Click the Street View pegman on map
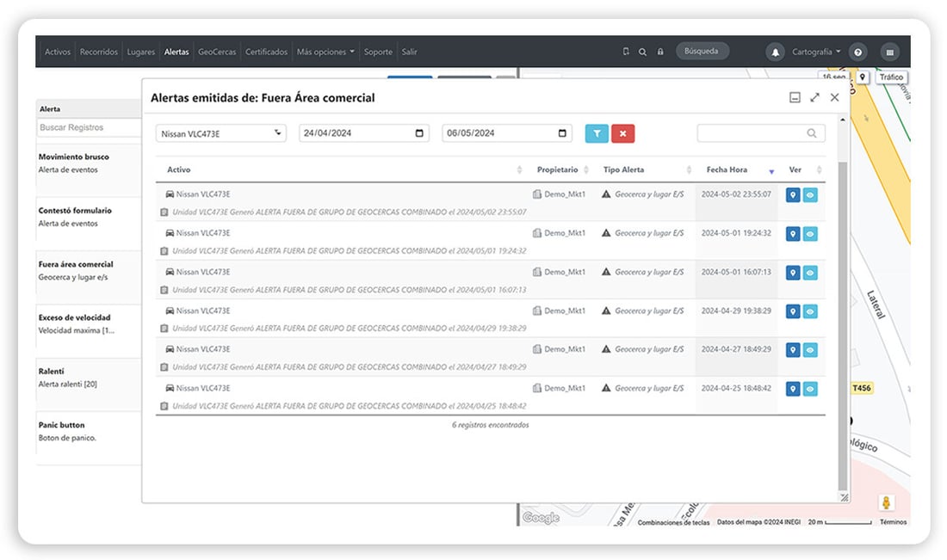The image size is (947, 560). (x=886, y=502)
